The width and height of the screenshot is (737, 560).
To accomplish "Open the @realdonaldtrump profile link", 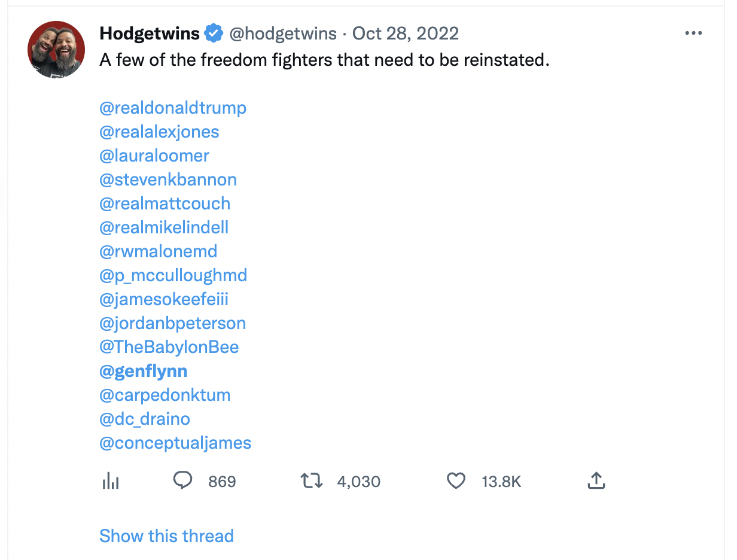I will tap(173, 108).
